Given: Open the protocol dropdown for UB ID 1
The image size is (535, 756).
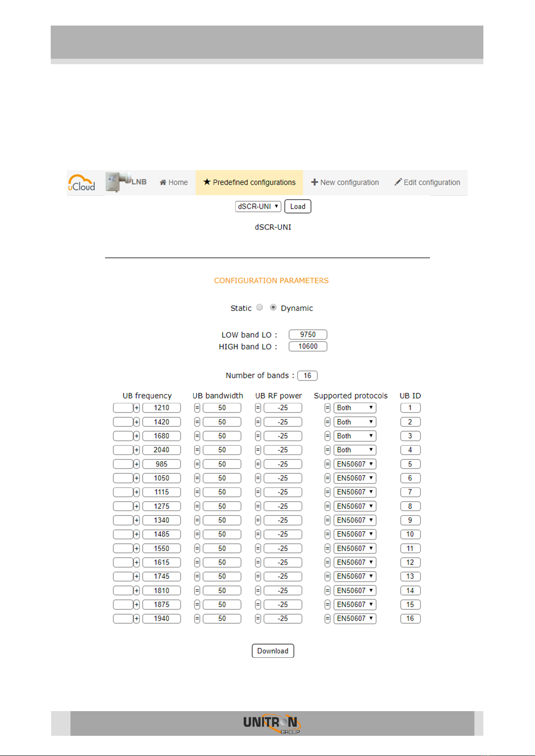Looking at the screenshot, I should [x=355, y=408].
